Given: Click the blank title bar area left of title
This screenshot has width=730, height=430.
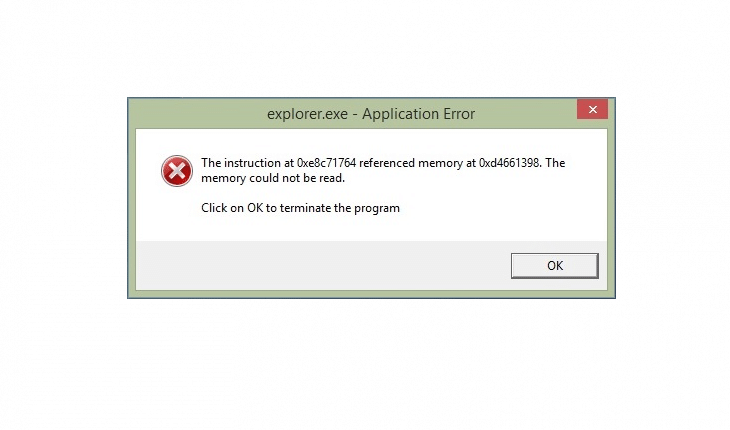Looking at the screenshot, I should [198, 114].
